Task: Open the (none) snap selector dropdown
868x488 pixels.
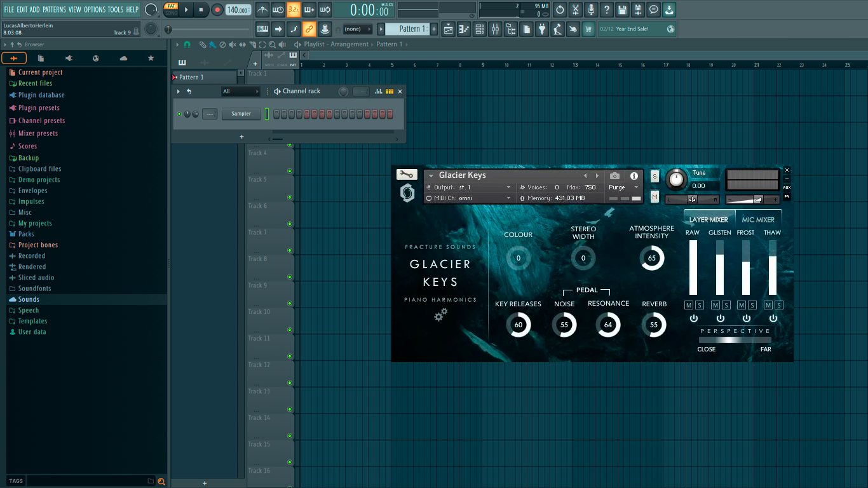Action: click(x=358, y=29)
